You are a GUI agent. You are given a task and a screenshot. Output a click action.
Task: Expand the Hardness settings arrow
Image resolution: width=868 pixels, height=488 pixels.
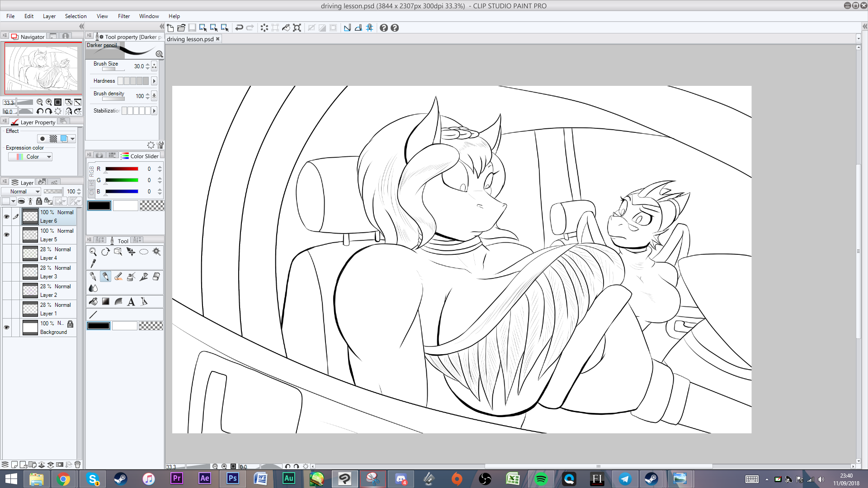point(154,81)
